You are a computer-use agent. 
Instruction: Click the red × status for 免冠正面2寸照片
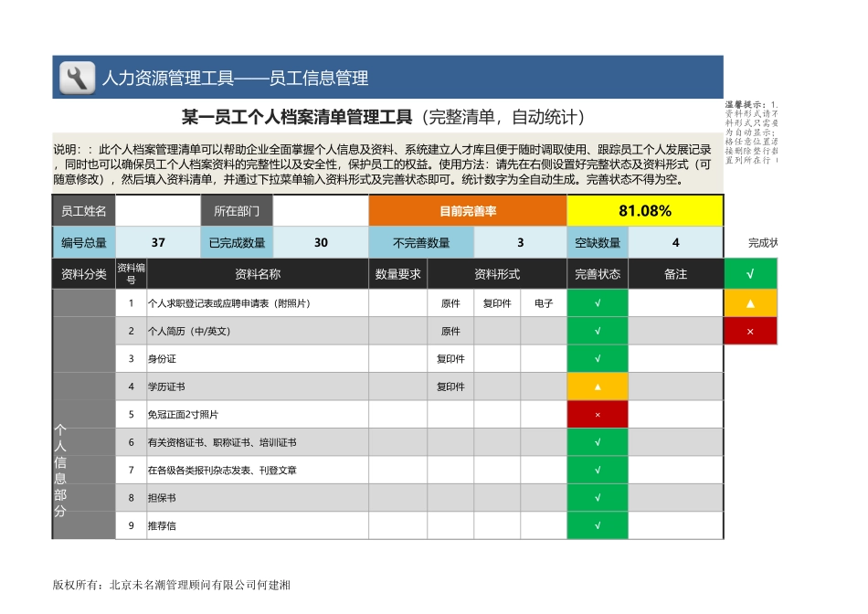click(597, 414)
